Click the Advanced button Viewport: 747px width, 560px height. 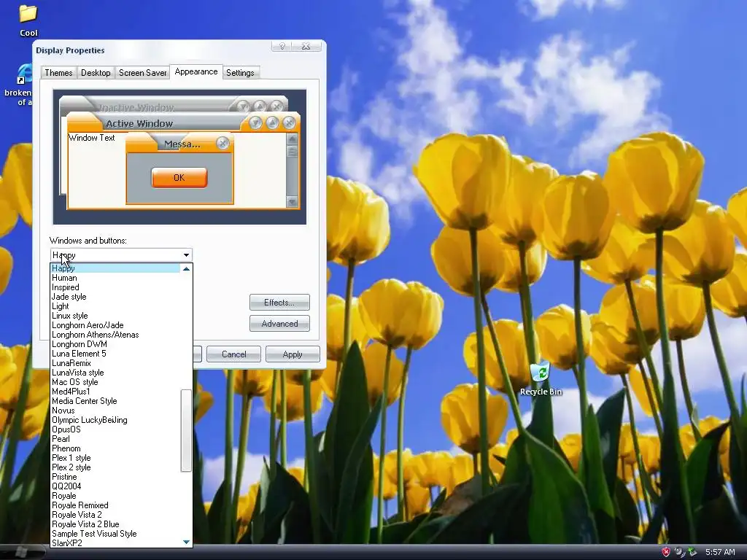click(279, 324)
